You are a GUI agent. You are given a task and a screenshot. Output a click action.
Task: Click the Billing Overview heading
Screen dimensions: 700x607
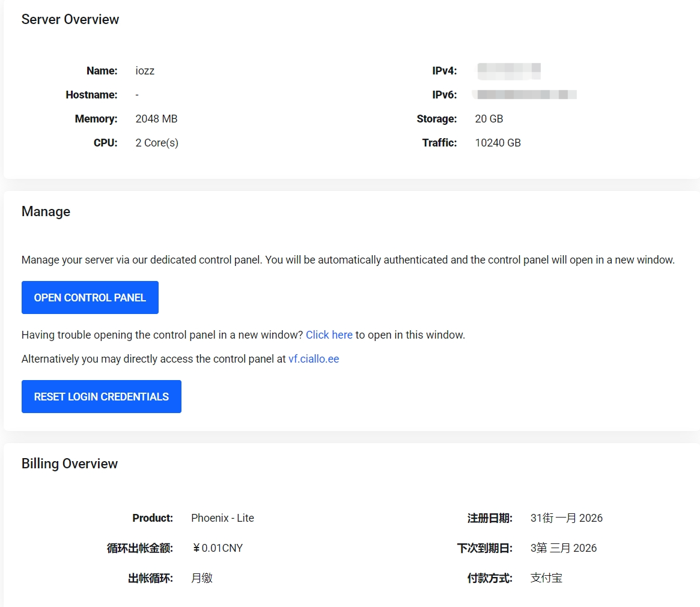[70, 464]
